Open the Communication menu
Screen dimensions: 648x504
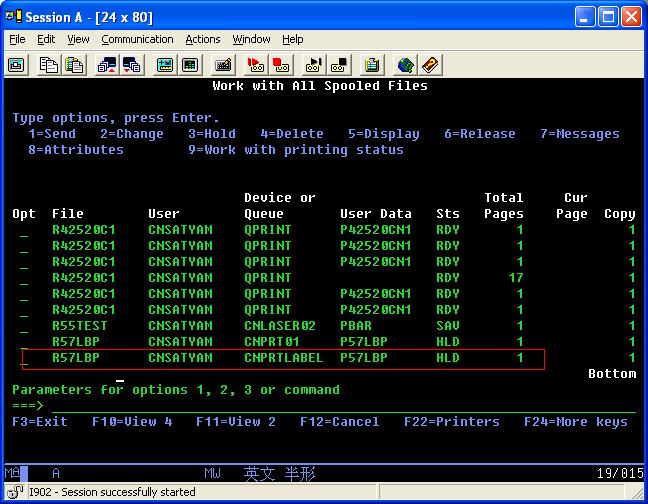tap(137, 39)
